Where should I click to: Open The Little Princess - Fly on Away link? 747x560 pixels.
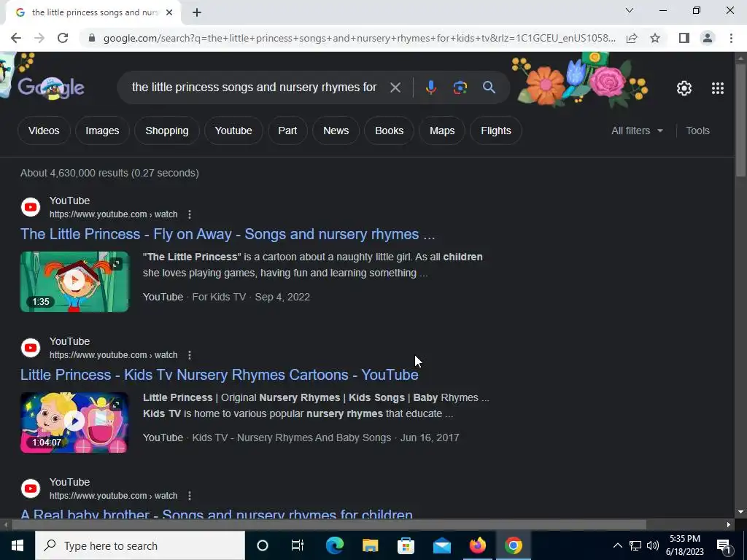coord(228,234)
